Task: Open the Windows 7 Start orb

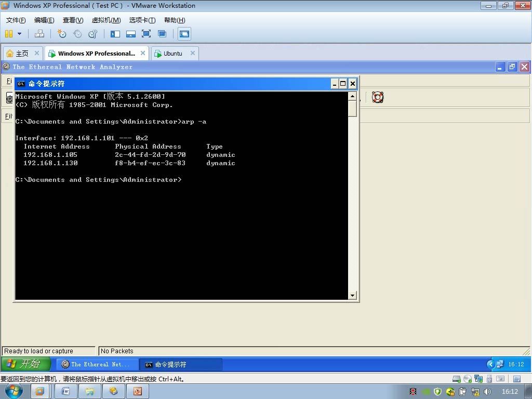Action: 14,392
